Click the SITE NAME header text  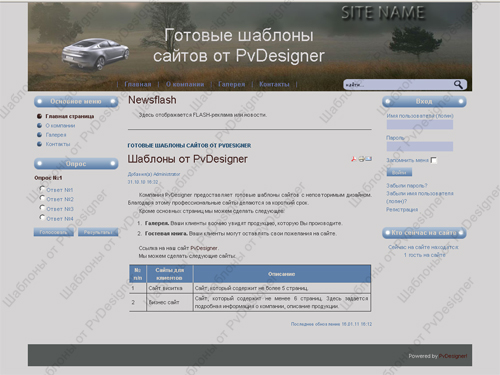click(x=383, y=13)
